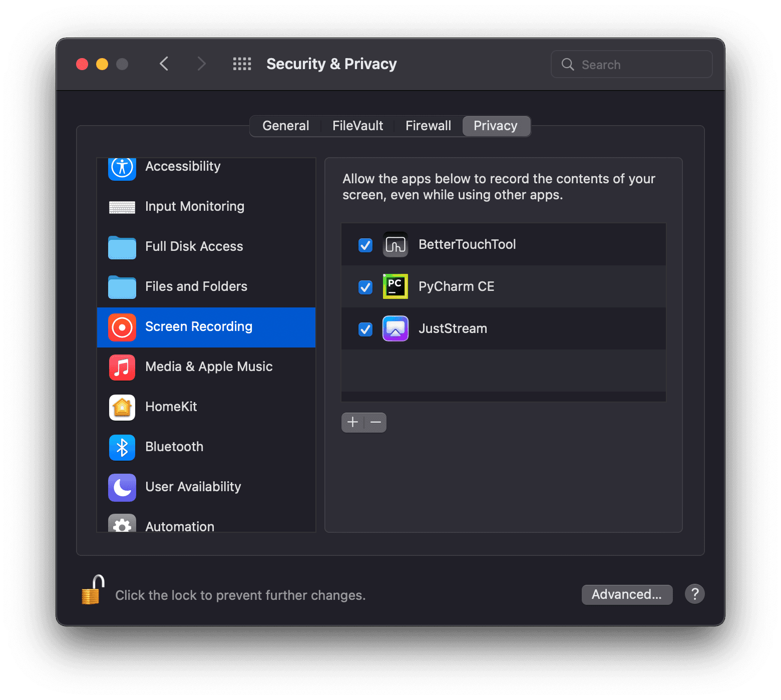
Task: Remove an app with the minus button
Action: pyautogui.click(x=375, y=423)
